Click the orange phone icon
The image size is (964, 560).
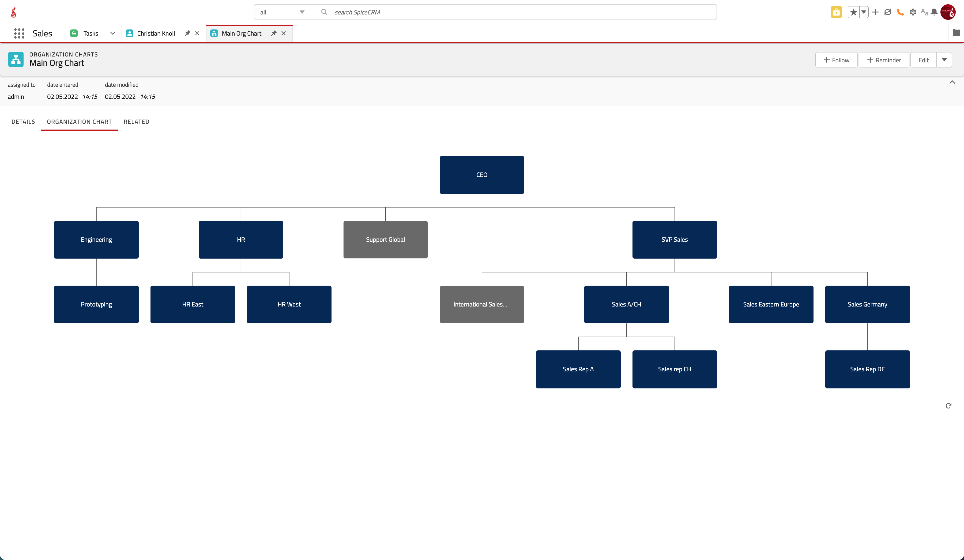pos(900,12)
